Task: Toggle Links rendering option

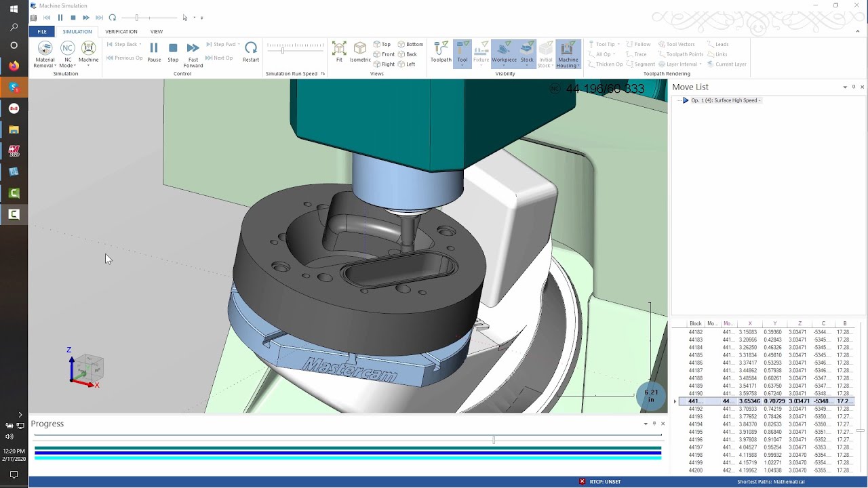Action: pyautogui.click(x=717, y=54)
